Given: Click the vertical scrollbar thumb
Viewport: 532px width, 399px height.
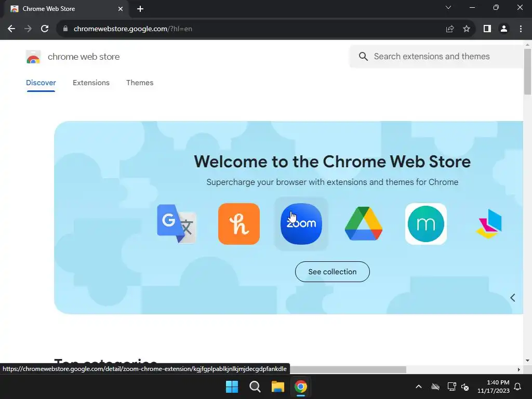Looking at the screenshot, I should point(527,71).
